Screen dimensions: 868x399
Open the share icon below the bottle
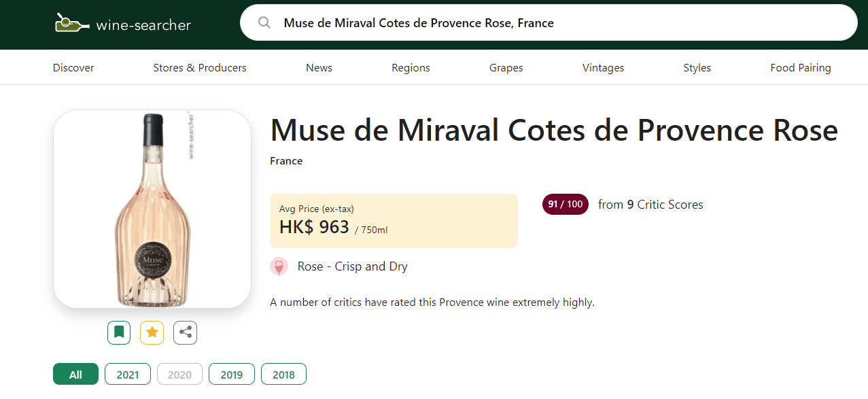(x=185, y=332)
